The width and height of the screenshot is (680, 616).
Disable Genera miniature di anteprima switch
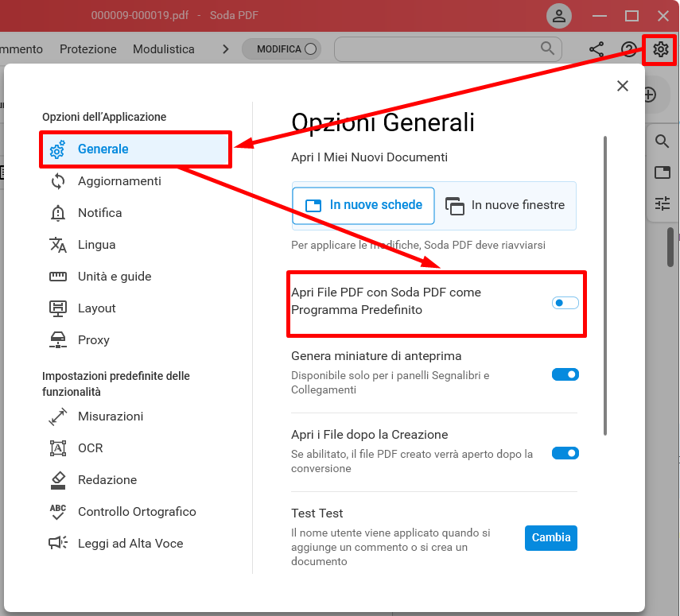[565, 374]
